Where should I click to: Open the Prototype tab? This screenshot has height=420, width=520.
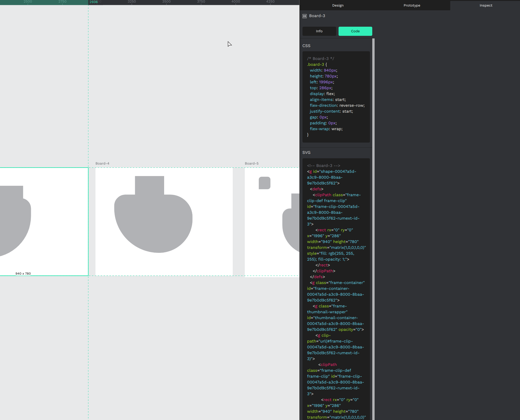coord(411,5)
